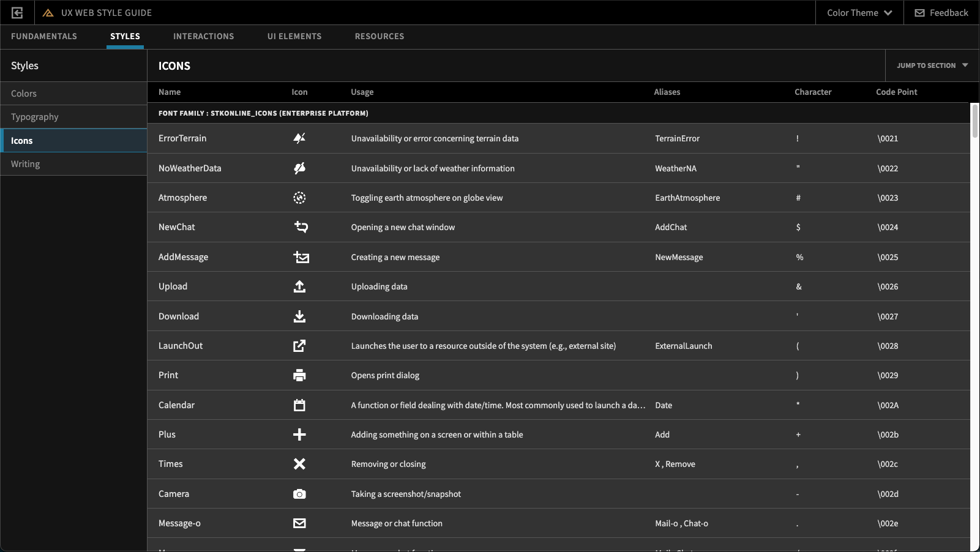Open the UI Elements tab

294,36
